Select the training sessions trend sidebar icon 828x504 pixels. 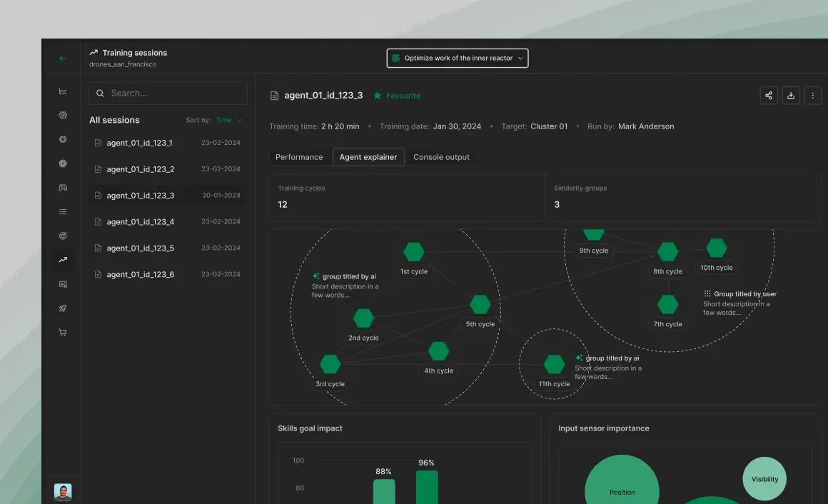pyautogui.click(x=63, y=260)
